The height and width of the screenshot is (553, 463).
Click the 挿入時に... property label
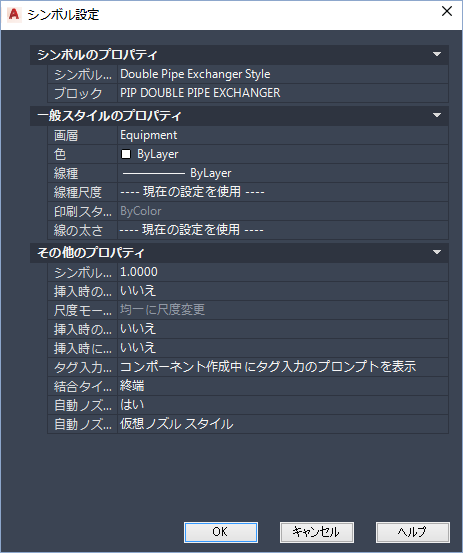click(83, 348)
